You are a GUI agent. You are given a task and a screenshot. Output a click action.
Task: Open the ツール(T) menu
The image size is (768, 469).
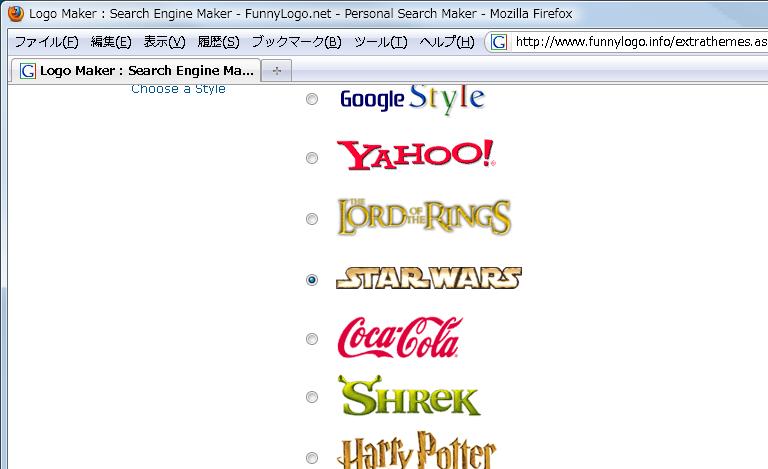tap(381, 42)
